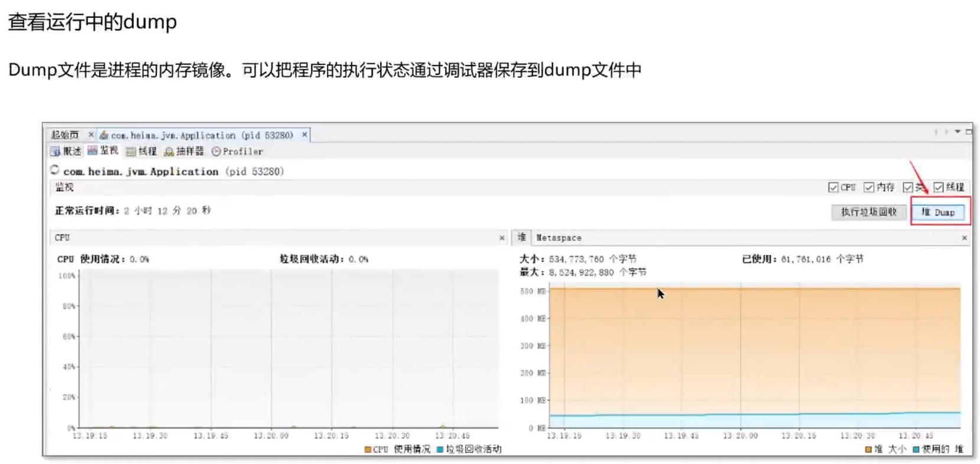980x464 pixels.
Task: Click the slide heading 查看运行中的dump
Action: tap(93, 22)
